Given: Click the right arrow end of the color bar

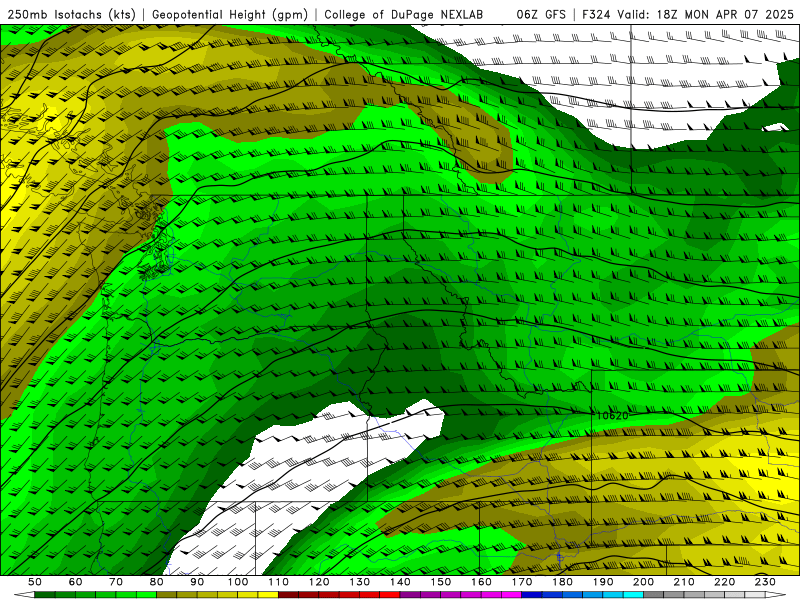Looking at the screenshot, I should coord(776,595).
